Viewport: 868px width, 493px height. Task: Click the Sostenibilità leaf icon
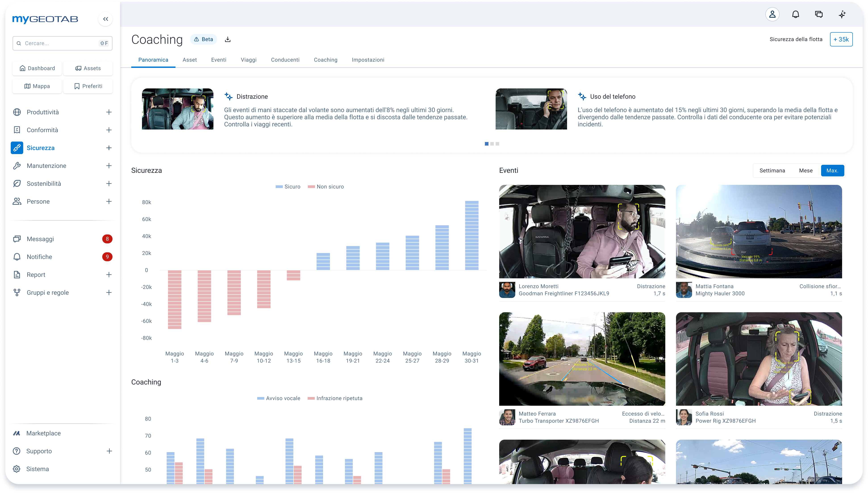click(x=17, y=184)
